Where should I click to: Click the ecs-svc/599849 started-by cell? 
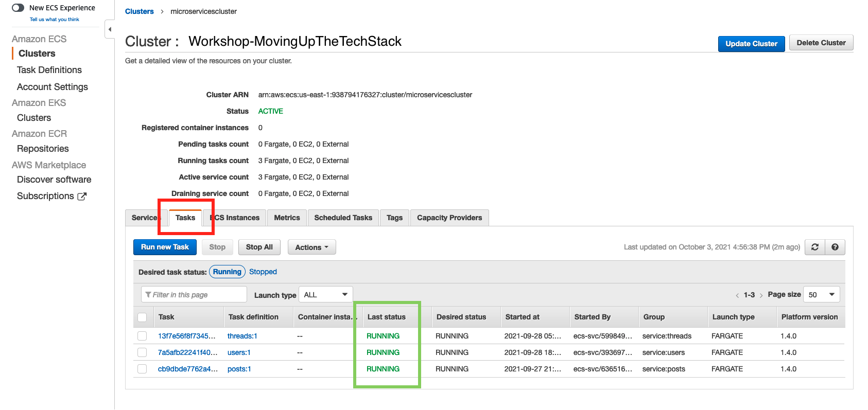(603, 336)
